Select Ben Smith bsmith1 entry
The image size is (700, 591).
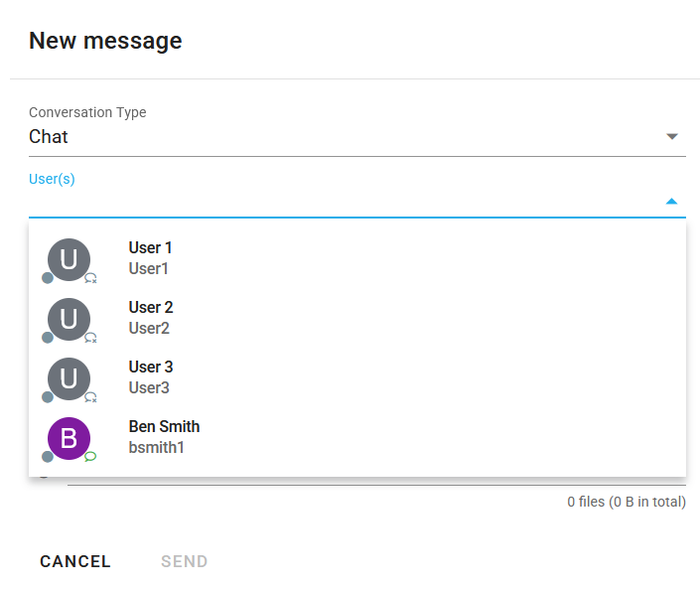point(357,438)
